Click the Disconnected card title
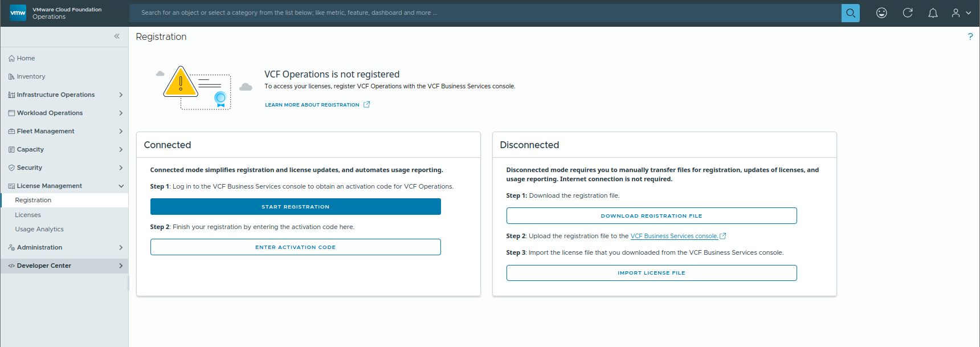 pyautogui.click(x=529, y=145)
